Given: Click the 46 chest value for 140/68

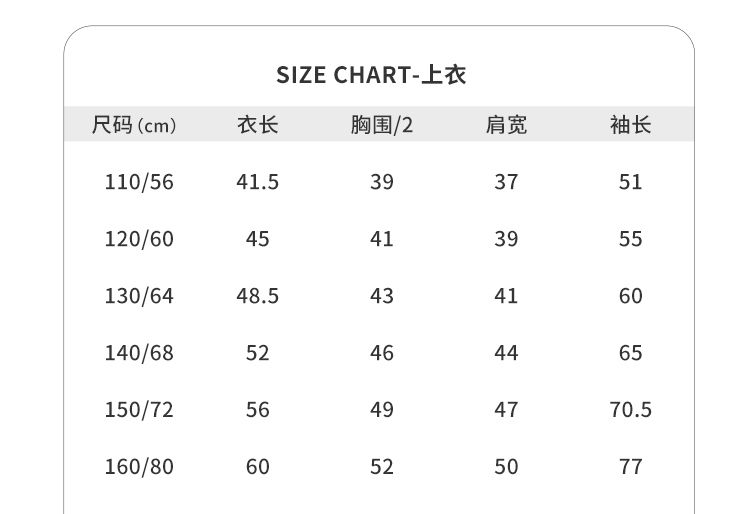Looking at the screenshot, I should click(382, 353).
